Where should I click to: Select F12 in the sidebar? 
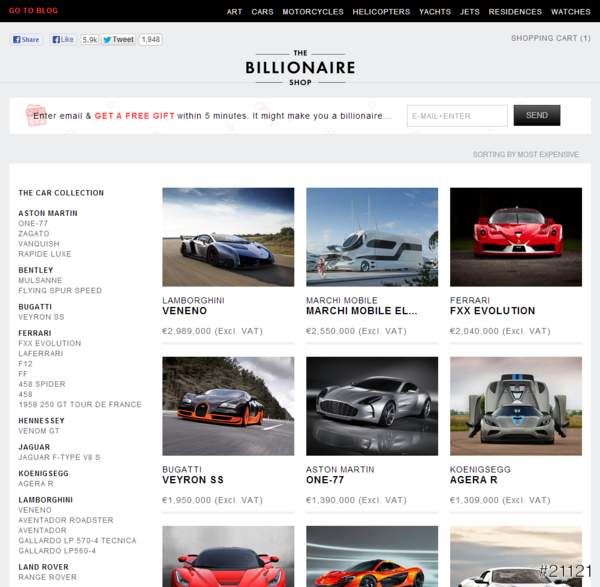tap(25, 364)
